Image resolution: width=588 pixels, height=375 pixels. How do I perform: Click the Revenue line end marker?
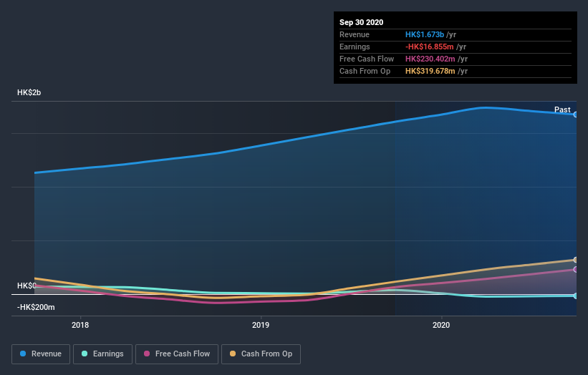575,115
